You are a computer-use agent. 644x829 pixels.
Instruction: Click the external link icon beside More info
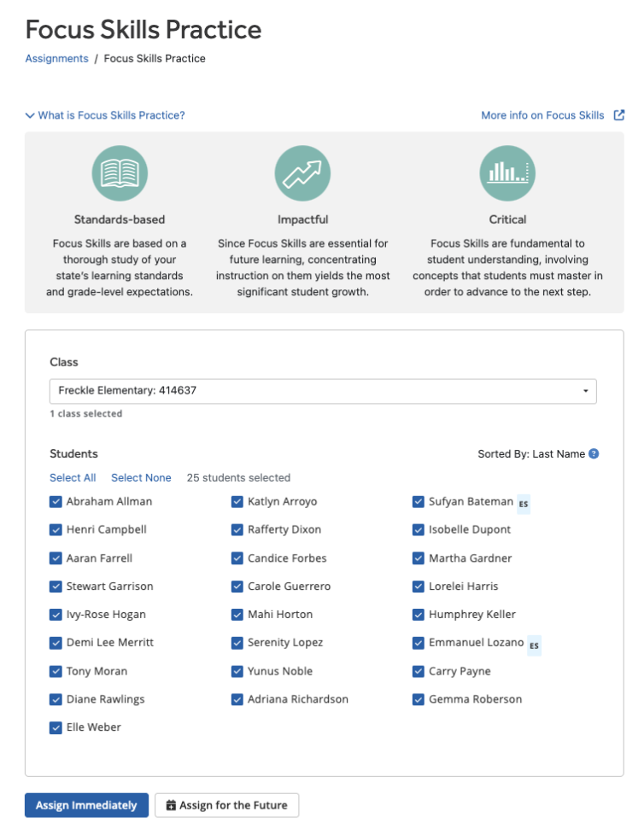point(619,115)
